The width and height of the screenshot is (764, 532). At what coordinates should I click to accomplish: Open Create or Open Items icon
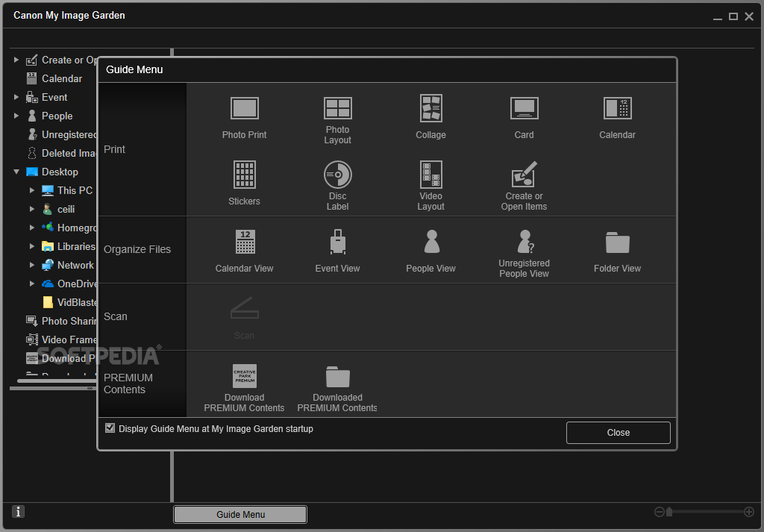[525, 175]
